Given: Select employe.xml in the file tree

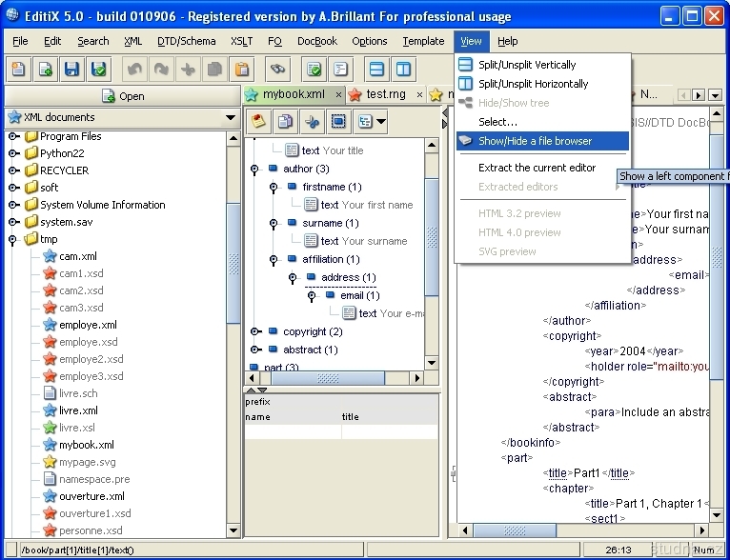Looking at the screenshot, I should [x=88, y=325].
